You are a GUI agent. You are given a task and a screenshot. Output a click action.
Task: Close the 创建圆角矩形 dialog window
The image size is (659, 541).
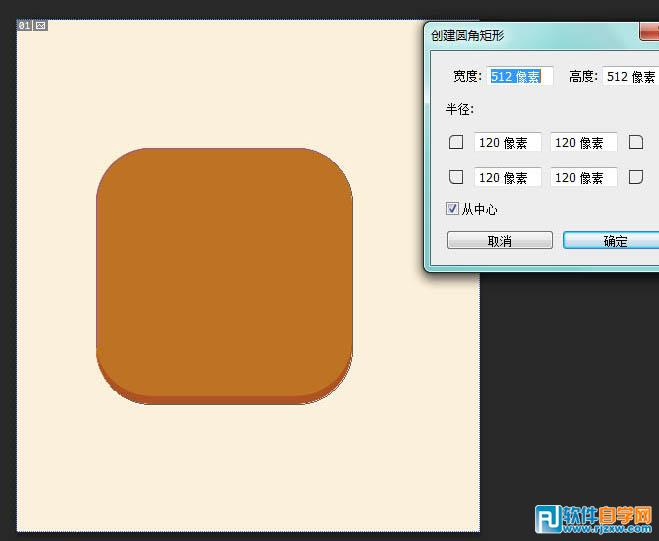[650, 34]
